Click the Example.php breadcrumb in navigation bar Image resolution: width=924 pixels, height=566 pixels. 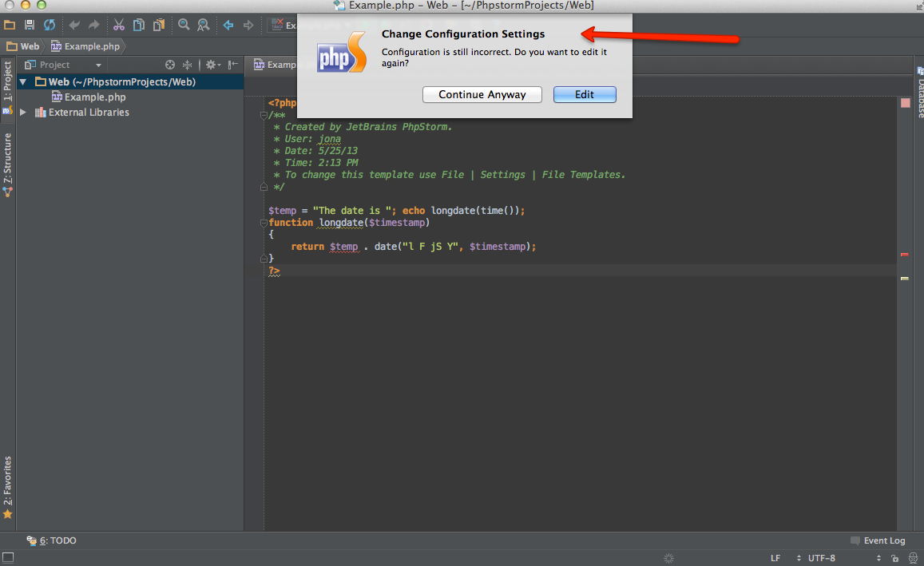(85, 46)
